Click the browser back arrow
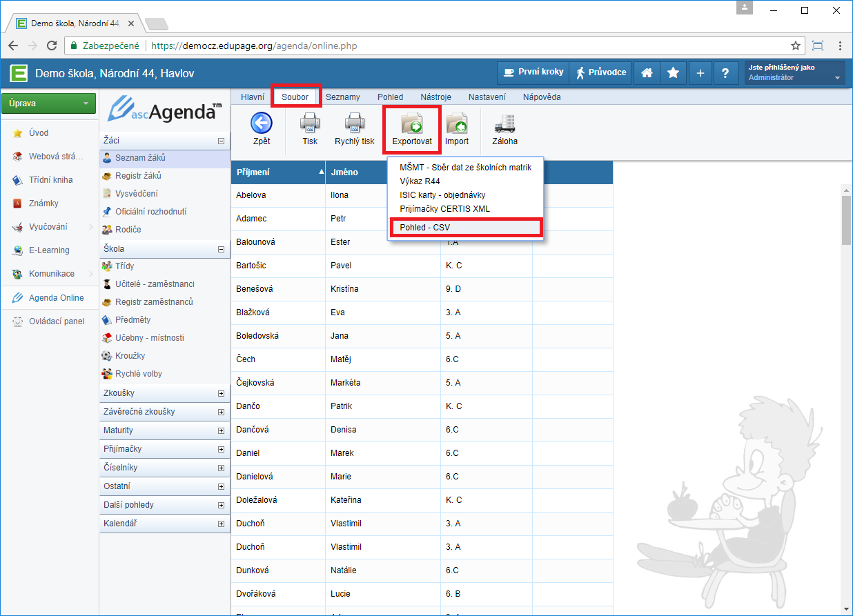Viewport: 853px width, 616px height. coord(13,46)
